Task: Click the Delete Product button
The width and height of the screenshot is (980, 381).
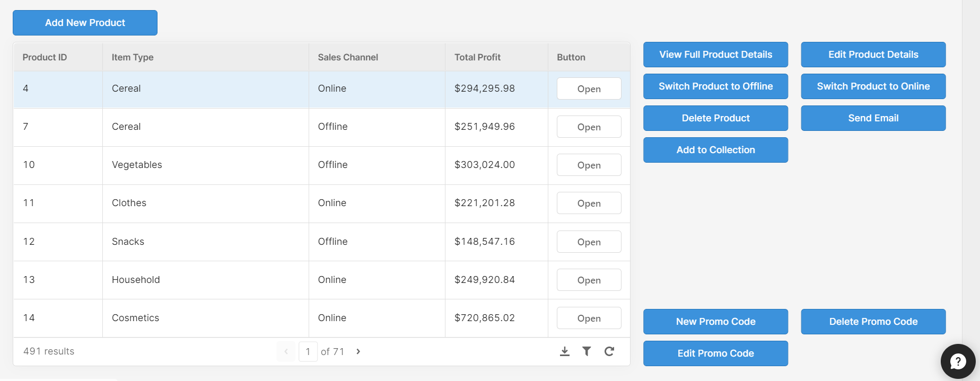Action: tap(715, 118)
